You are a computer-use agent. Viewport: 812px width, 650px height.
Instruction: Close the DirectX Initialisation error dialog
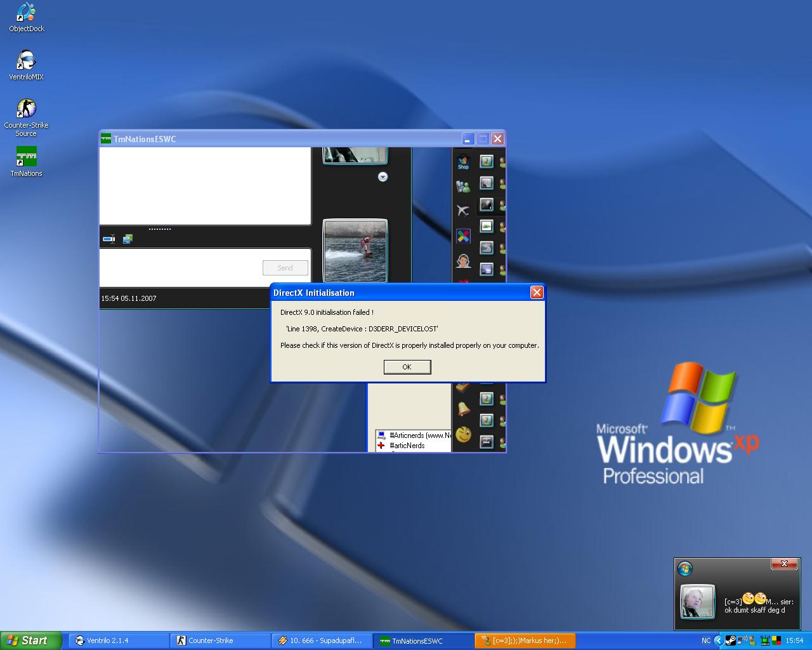tap(537, 292)
